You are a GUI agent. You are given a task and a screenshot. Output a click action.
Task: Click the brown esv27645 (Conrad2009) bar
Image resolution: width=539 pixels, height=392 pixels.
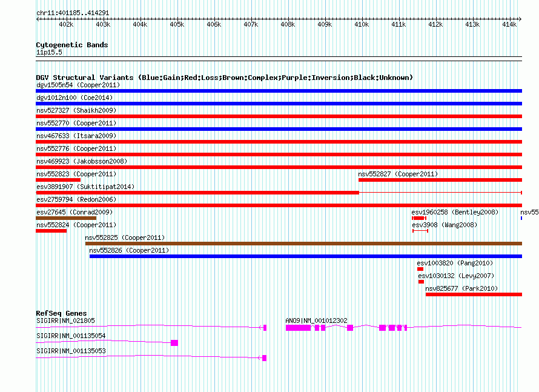pos(66,218)
